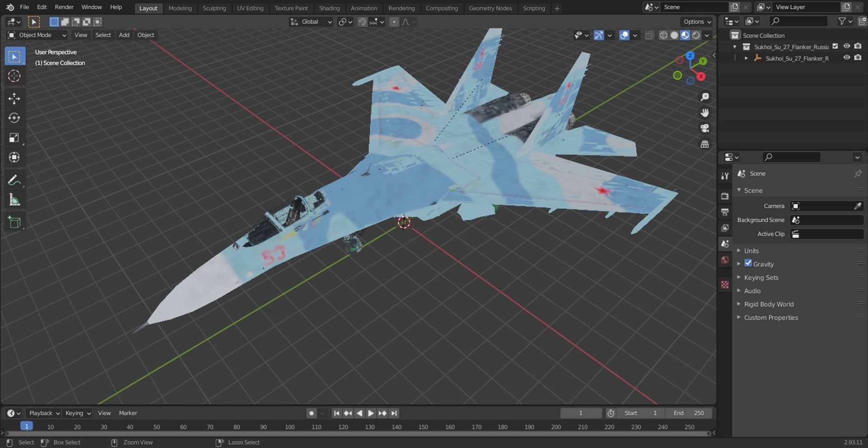Viewport: 868px width, 448px height.
Task: Select the Select Box tool
Action: (14, 57)
